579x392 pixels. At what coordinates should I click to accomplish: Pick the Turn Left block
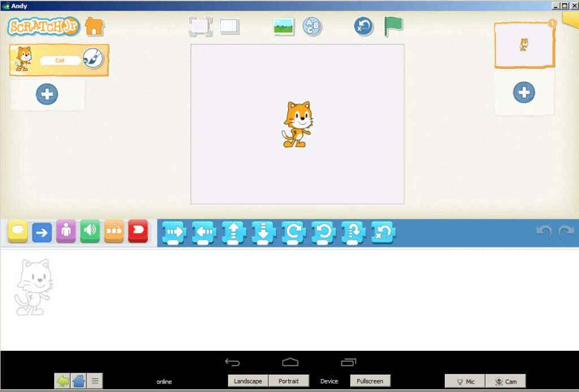(324, 233)
